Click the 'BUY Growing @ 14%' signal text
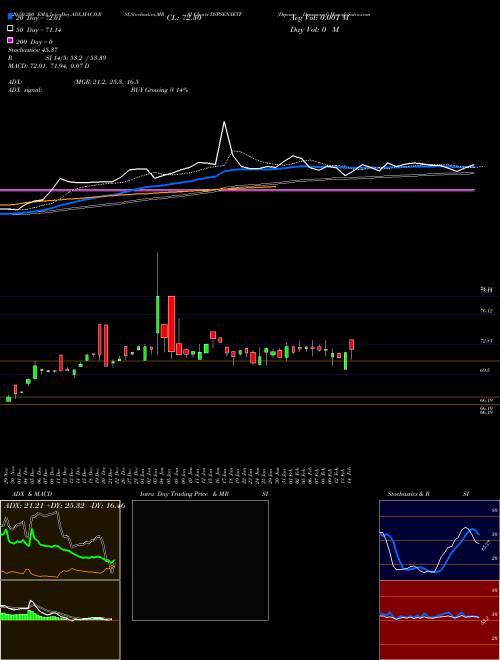This screenshot has width=500, height=660. point(159,90)
